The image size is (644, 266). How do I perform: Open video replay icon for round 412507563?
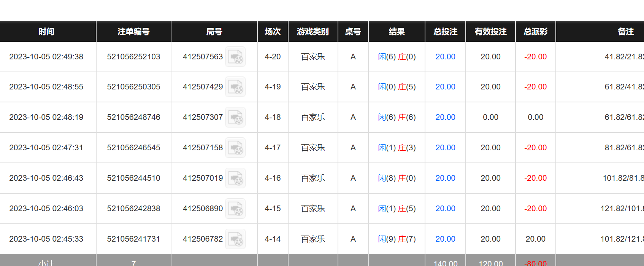tap(235, 57)
